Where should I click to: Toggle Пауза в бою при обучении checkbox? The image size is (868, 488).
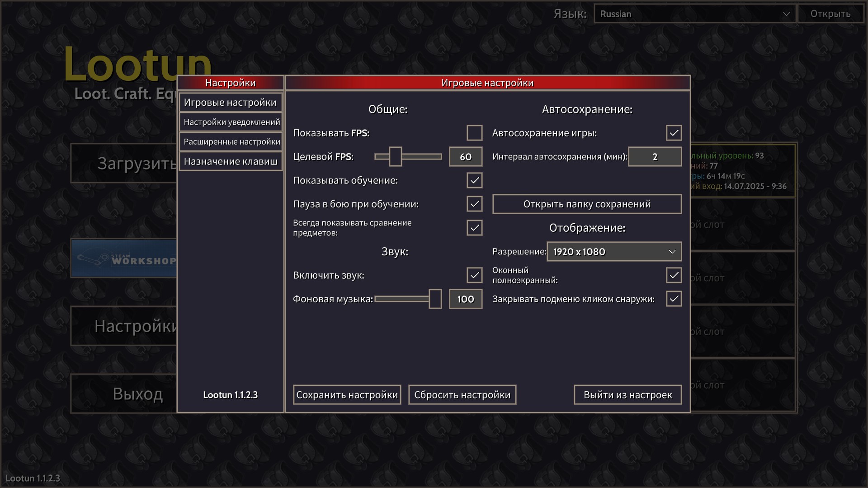coord(474,204)
